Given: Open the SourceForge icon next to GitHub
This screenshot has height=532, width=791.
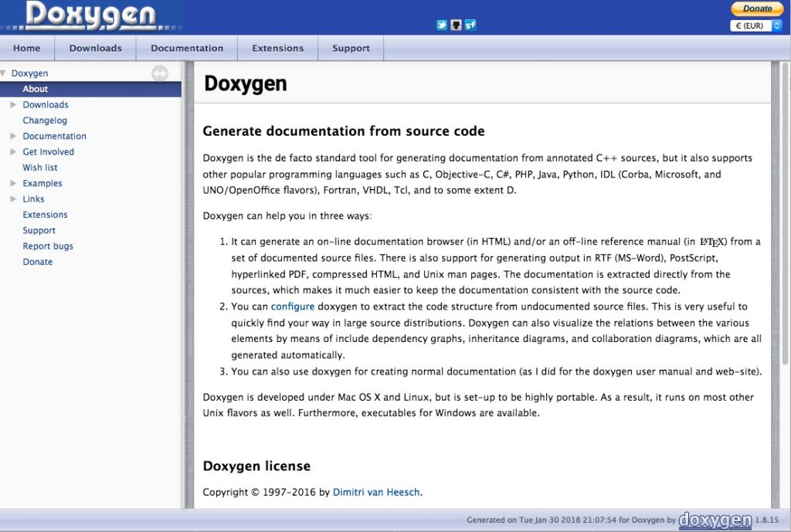Looking at the screenshot, I should 470,25.
